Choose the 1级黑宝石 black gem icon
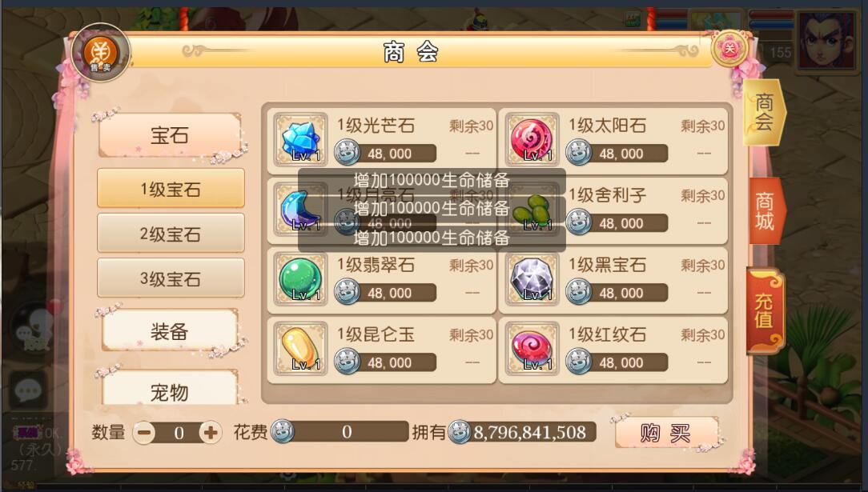The height and width of the screenshot is (492, 868). (532, 278)
